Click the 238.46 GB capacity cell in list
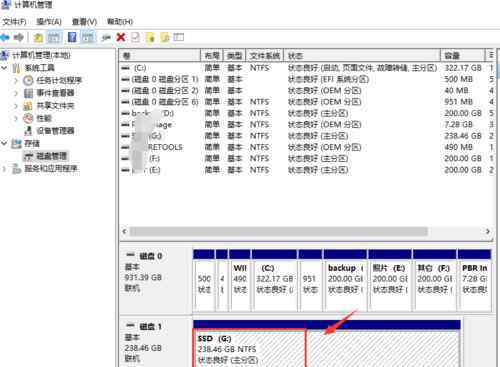The image size is (500, 367). point(463,136)
